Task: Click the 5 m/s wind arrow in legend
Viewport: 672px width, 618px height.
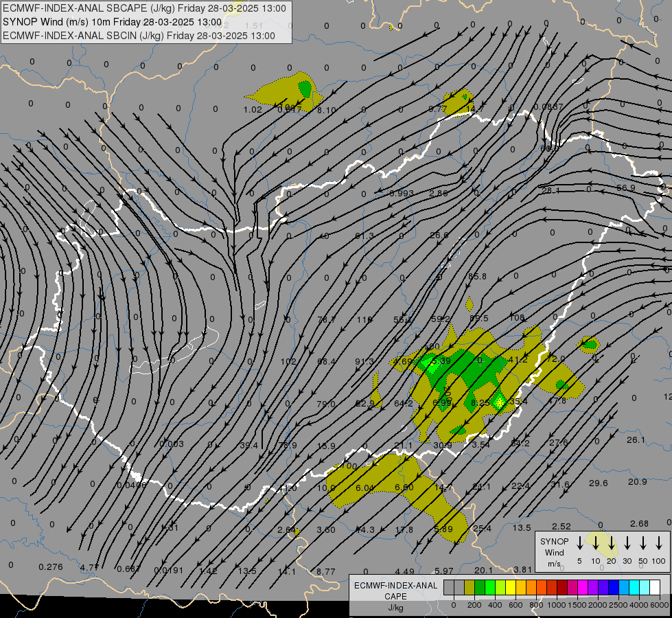Action: click(579, 543)
